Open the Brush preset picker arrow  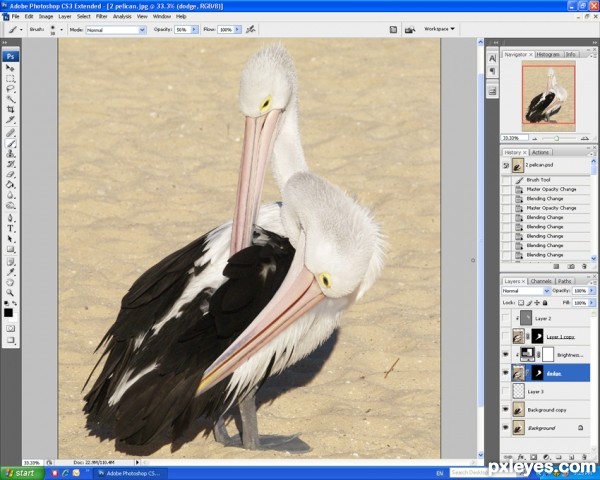(61, 29)
